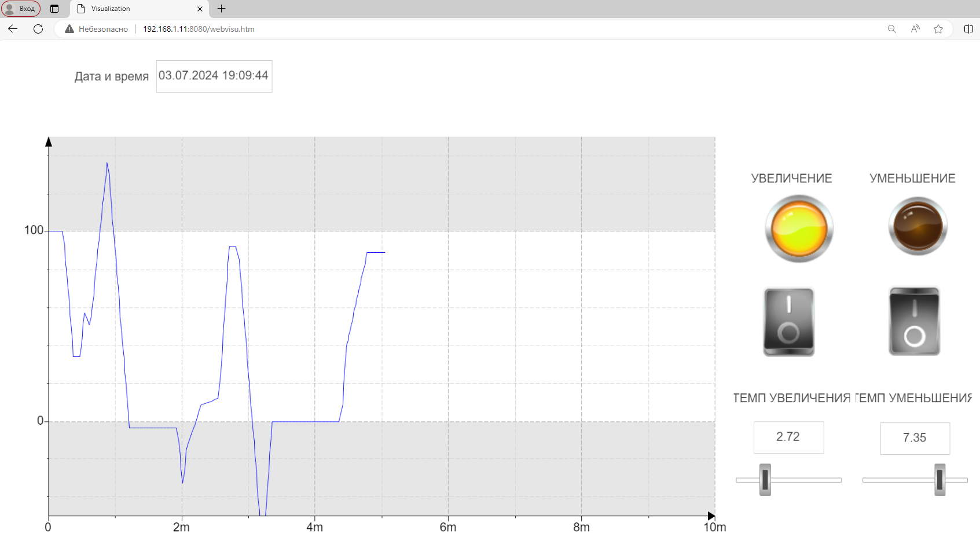Add page to favorites with star
Image resolution: width=980 pixels, height=541 pixels.
pyautogui.click(x=938, y=29)
